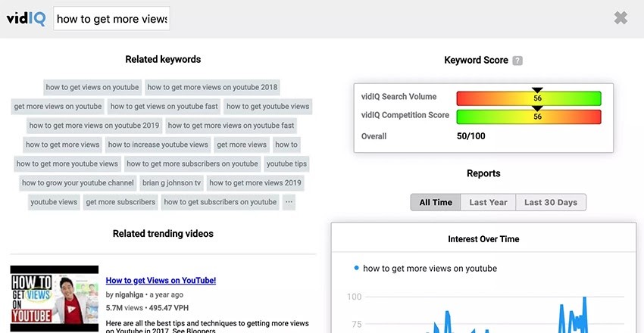Pick the 'how to increase youtube views' tag
644x333 pixels.
[x=158, y=145]
